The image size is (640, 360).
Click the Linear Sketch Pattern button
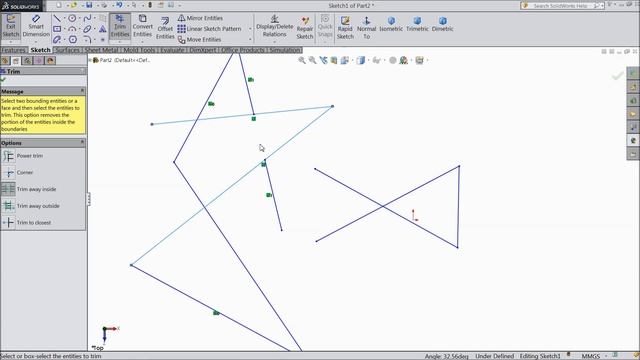pos(209,29)
